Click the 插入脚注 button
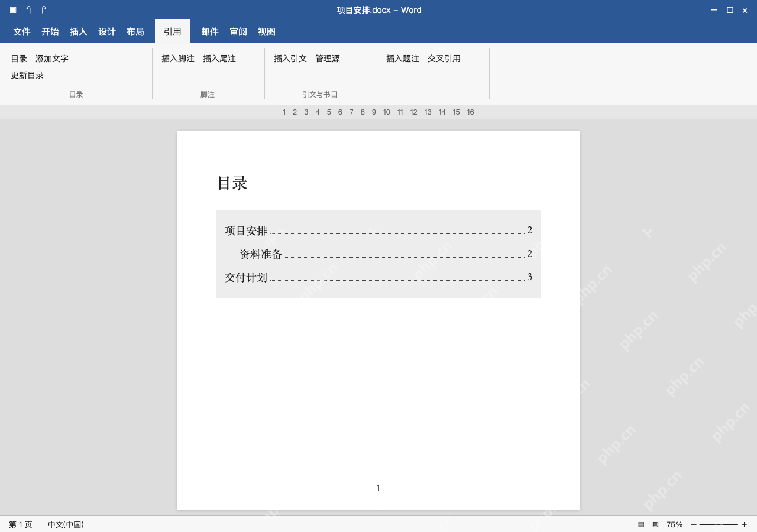 click(178, 59)
